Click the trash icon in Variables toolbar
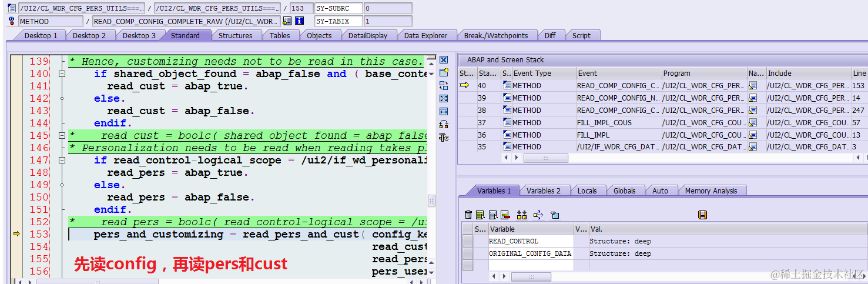 tap(468, 215)
